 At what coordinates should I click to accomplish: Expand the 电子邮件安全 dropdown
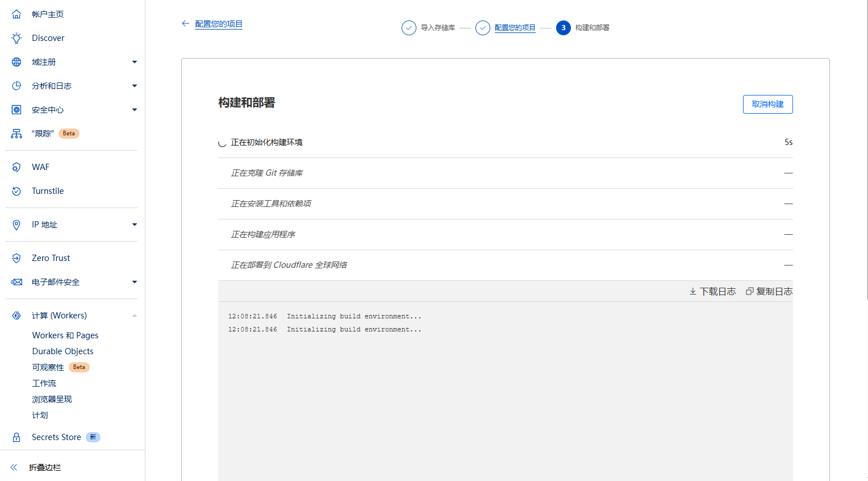coord(135,281)
